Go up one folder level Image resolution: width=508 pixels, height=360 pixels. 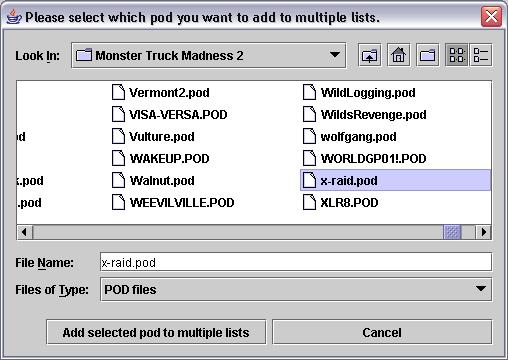tap(370, 55)
